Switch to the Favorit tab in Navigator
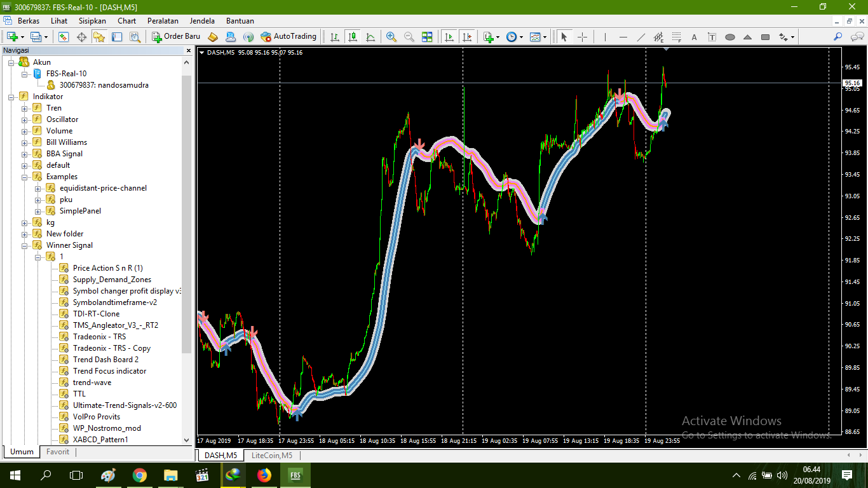Image resolution: width=868 pixels, height=488 pixels. click(x=57, y=452)
